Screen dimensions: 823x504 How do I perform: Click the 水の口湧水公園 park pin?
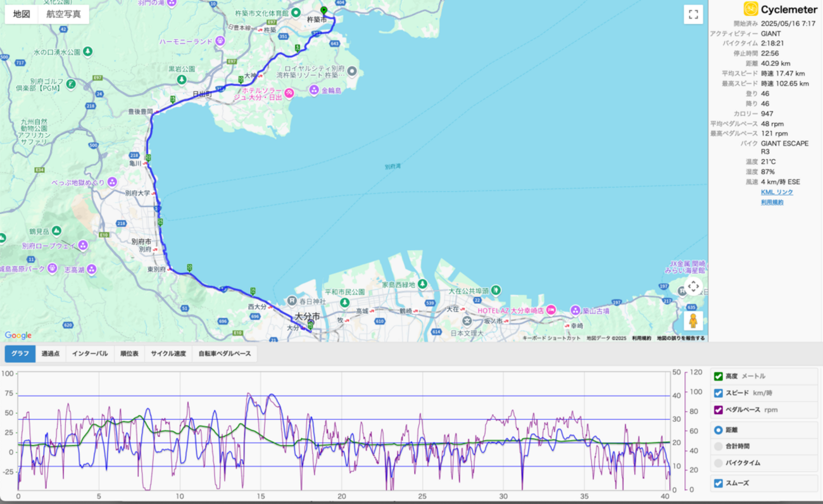click(x=87, y=51)
